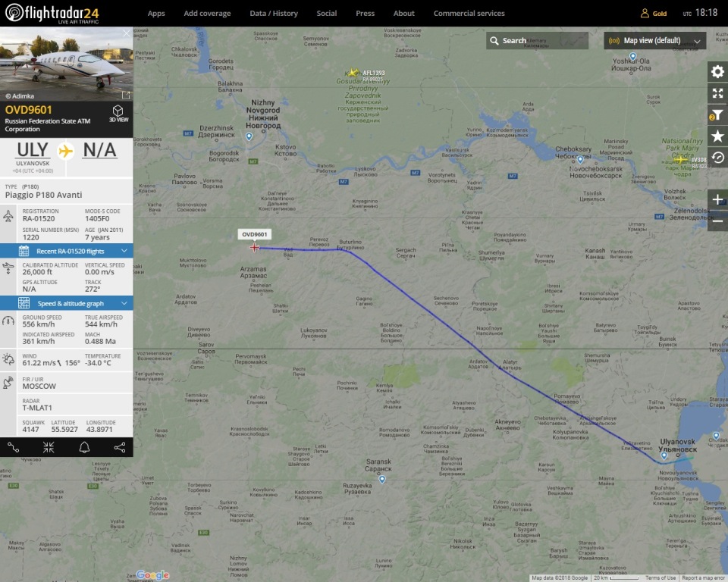Open bookmarks star icon

pyautogui.click(x=717, y=136)
